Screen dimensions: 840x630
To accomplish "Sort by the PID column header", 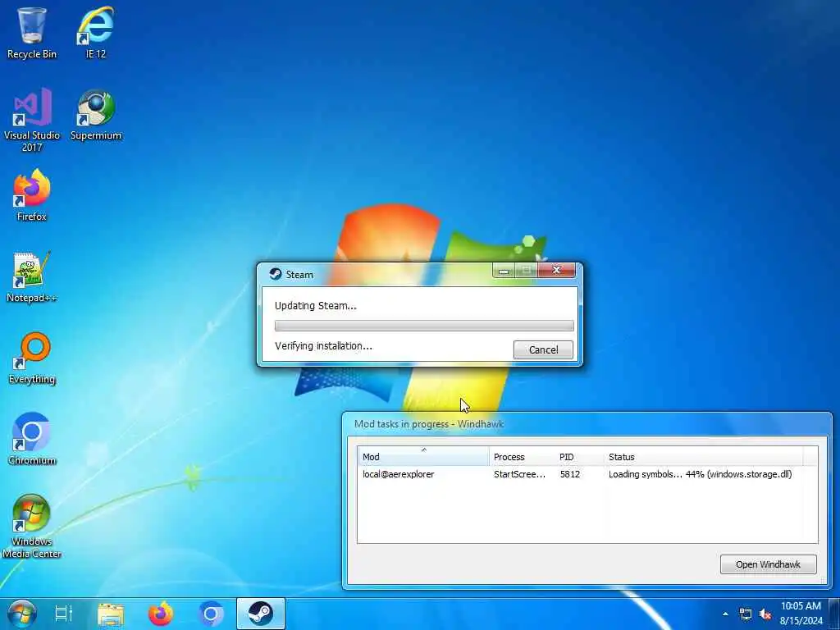I will coord(580,457).
